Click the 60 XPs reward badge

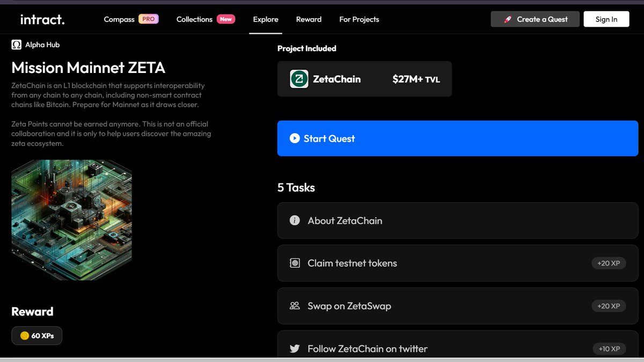coord(36,336)
